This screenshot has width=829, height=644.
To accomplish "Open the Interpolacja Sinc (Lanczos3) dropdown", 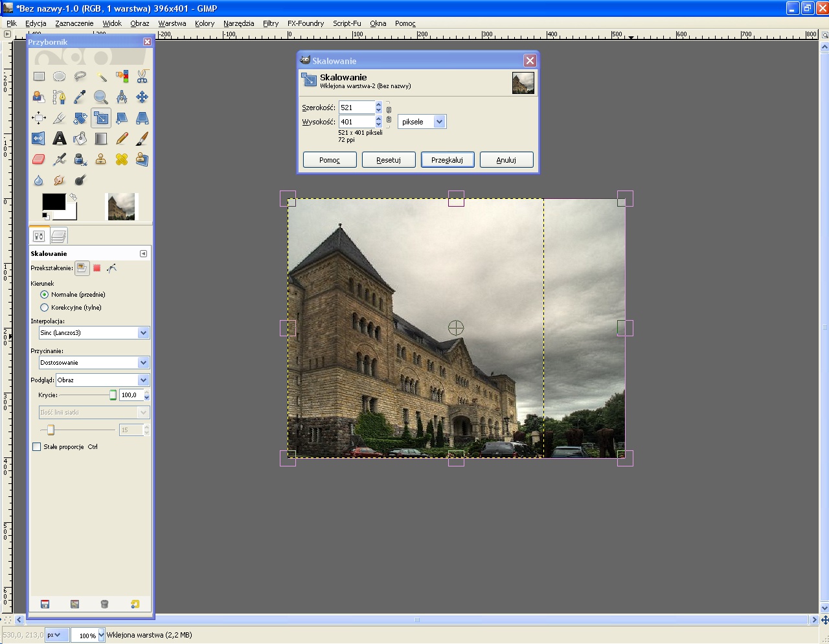I will 143,333.
